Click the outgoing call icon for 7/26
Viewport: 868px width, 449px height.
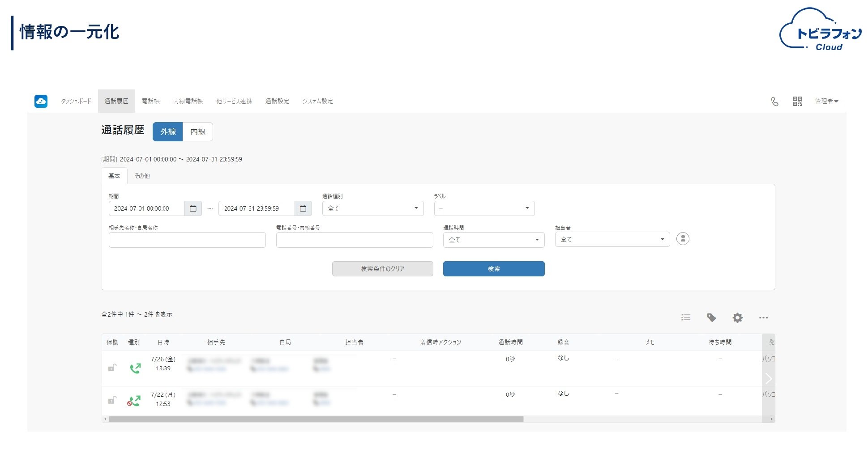(x=135, y=368)
